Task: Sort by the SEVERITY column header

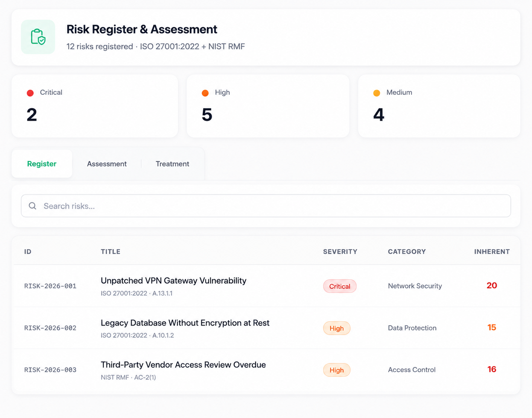Action: [340, 252]
